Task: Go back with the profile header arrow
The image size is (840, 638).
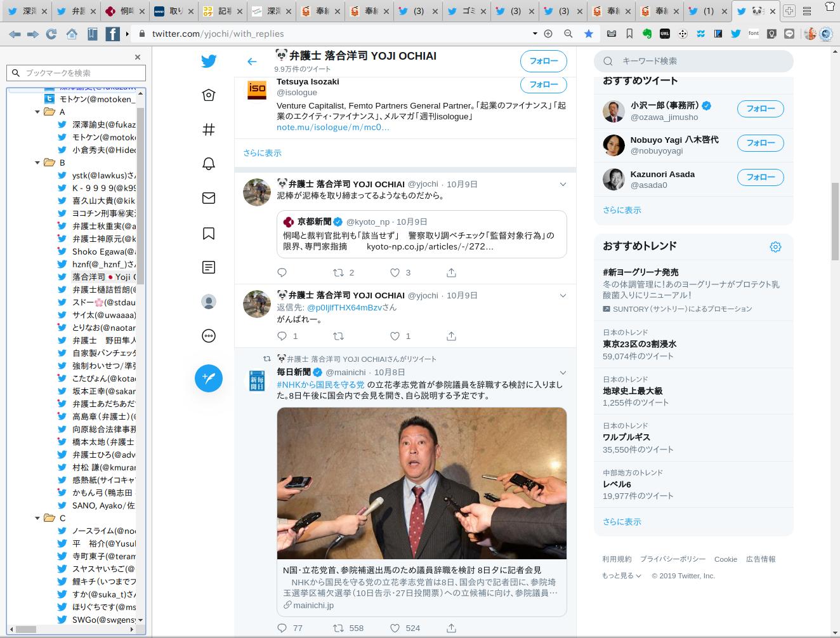Action: pyautogui.click(x=252, y=62)
